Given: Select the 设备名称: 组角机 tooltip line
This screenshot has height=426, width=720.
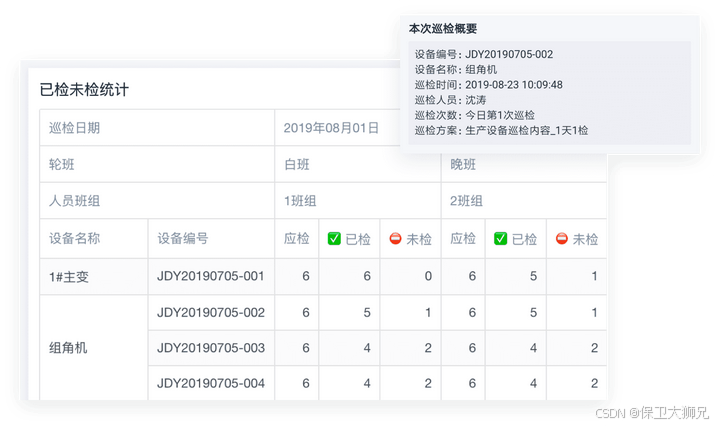Looking at the screenshot, I should pos(456,69).
